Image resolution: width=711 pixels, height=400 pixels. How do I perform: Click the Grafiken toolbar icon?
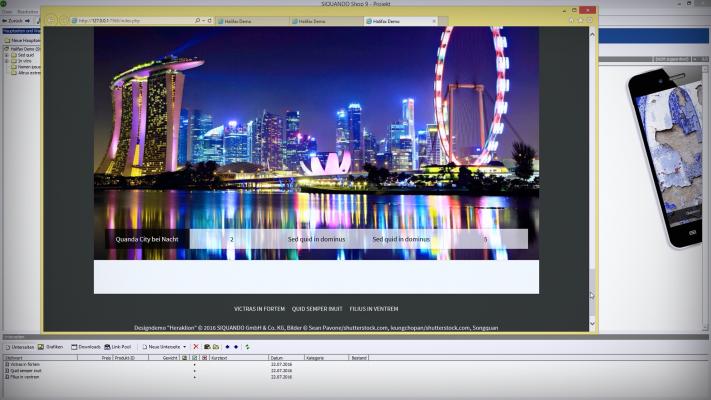tap(50, 347)
